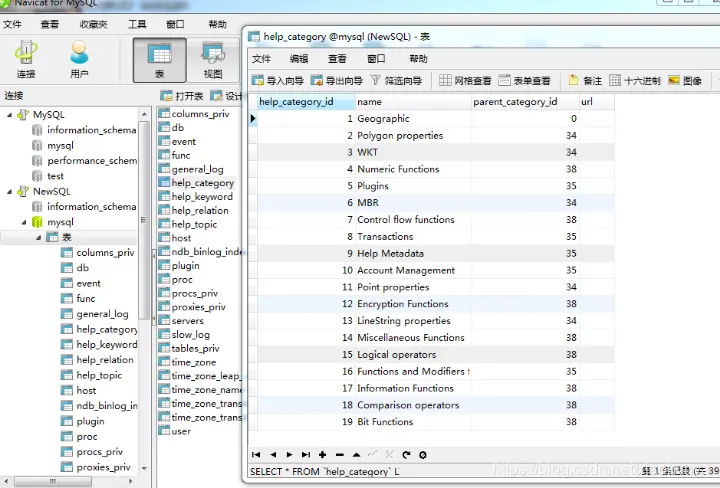
Task: Select slow_log in the table list
Action: coord(184,335)
